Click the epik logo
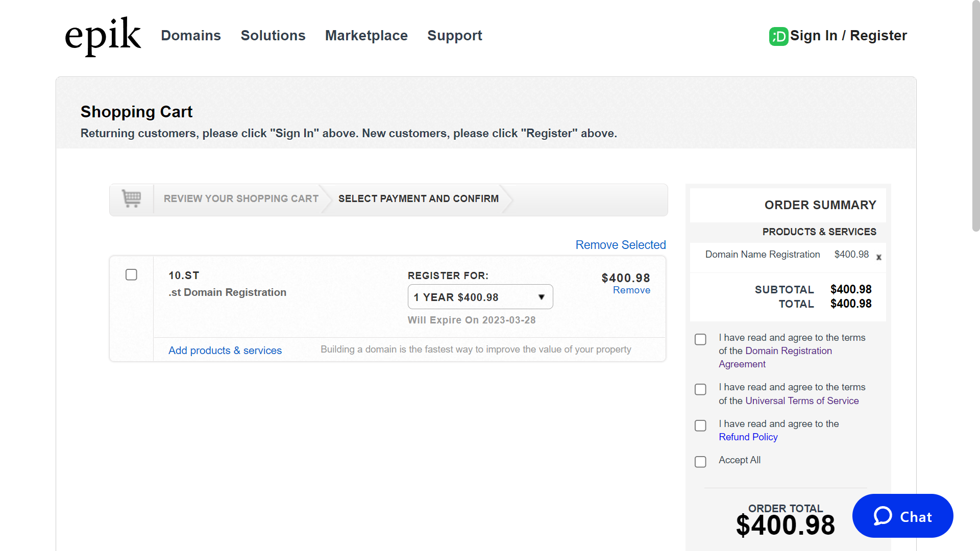980x551 pixels. 103,36
